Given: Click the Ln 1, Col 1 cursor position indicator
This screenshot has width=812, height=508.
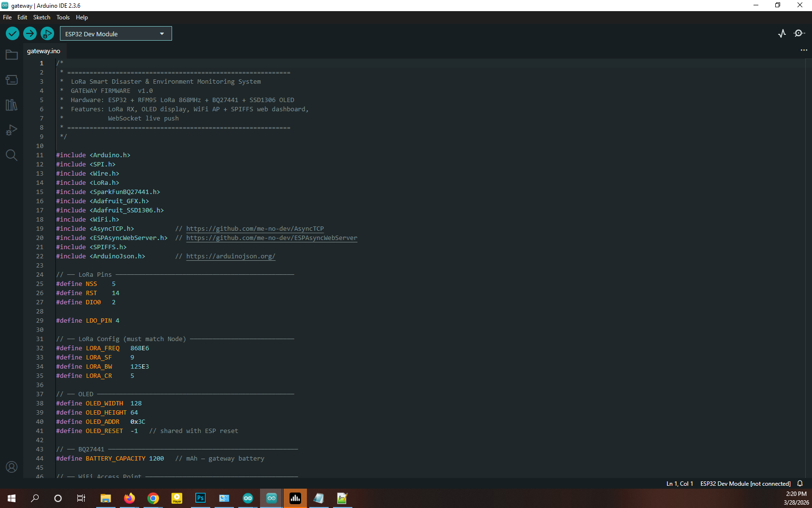Looking at the screenshot, I should pyautogui.click(x=680, y=483).
